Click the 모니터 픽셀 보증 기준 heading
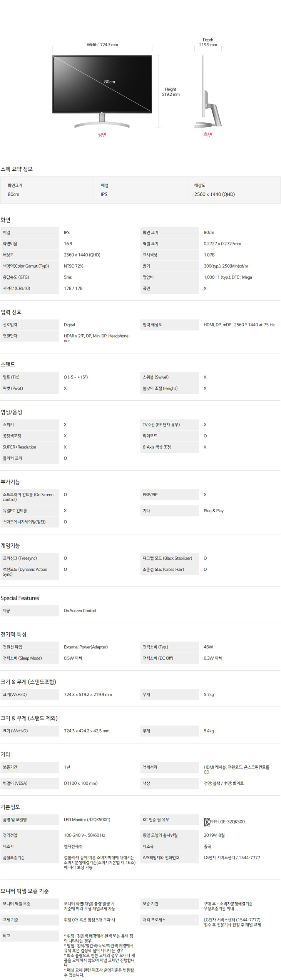The image size is (281, 980). tap(25, 891)
